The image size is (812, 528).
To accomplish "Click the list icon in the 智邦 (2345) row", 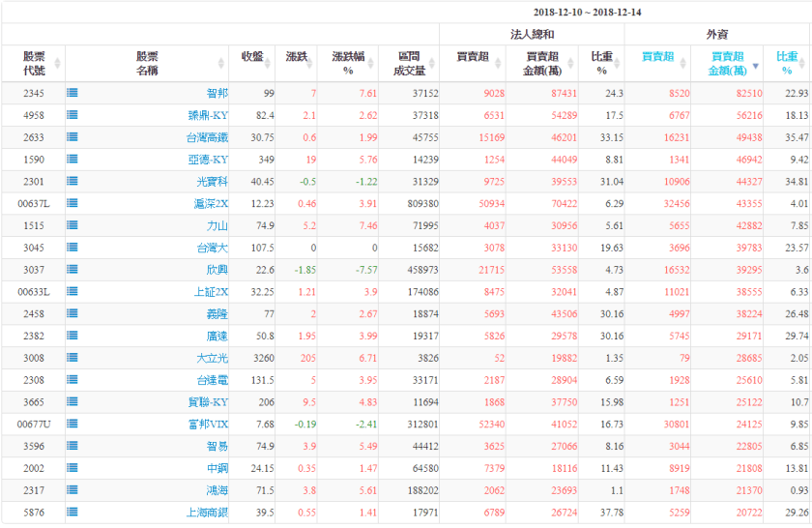I will 72,94.
